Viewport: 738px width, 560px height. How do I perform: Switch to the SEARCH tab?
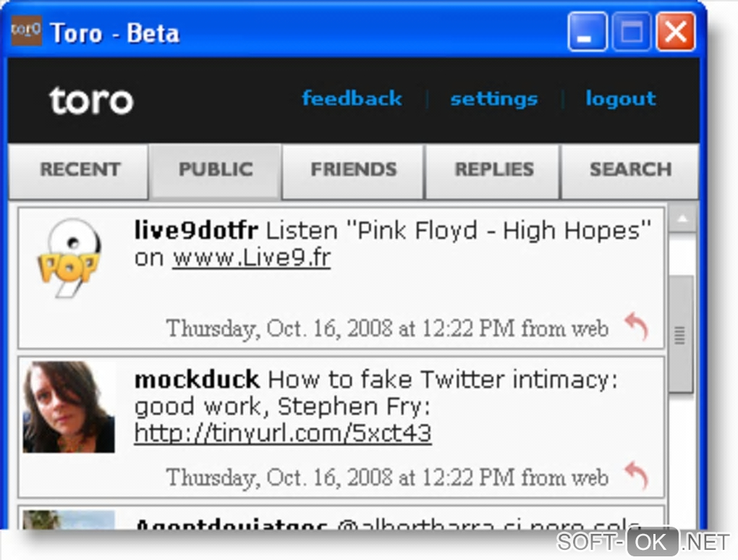tap(630, 171)
